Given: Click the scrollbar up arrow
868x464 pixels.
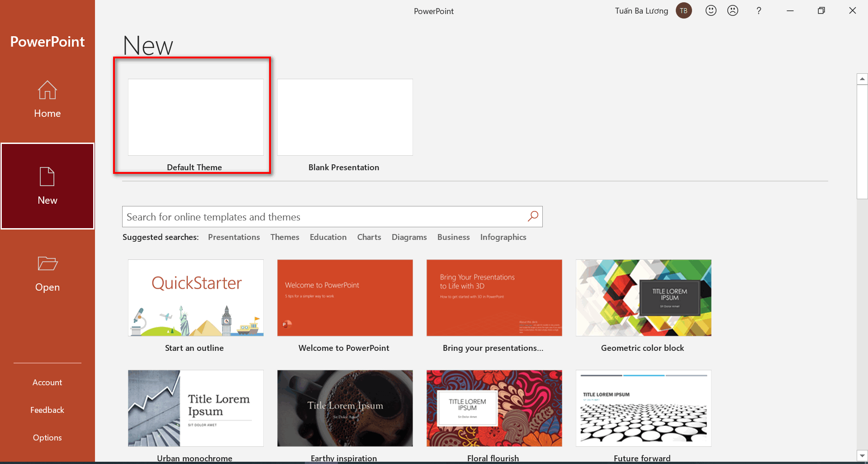Looking at the screenshot, I should [x=862, y=79].
